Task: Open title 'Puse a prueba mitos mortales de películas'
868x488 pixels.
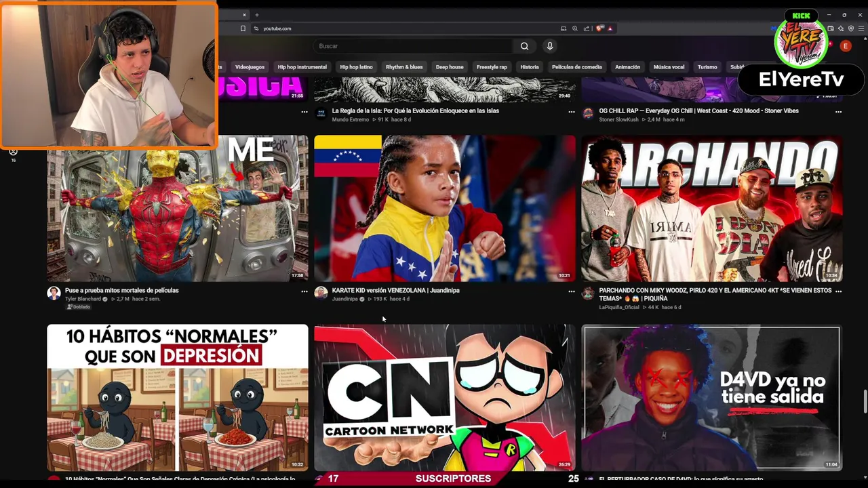Action: coord(122,290)
